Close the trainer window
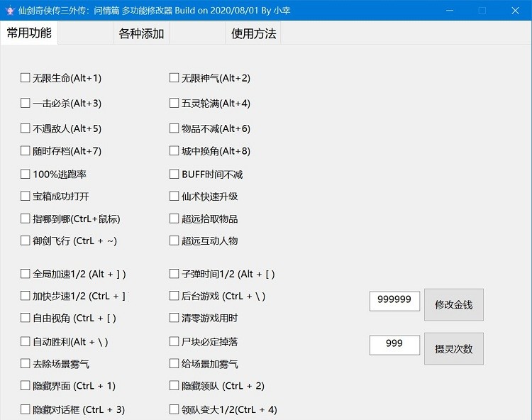This screenshot has width=532, height=420. pos(515,11)
